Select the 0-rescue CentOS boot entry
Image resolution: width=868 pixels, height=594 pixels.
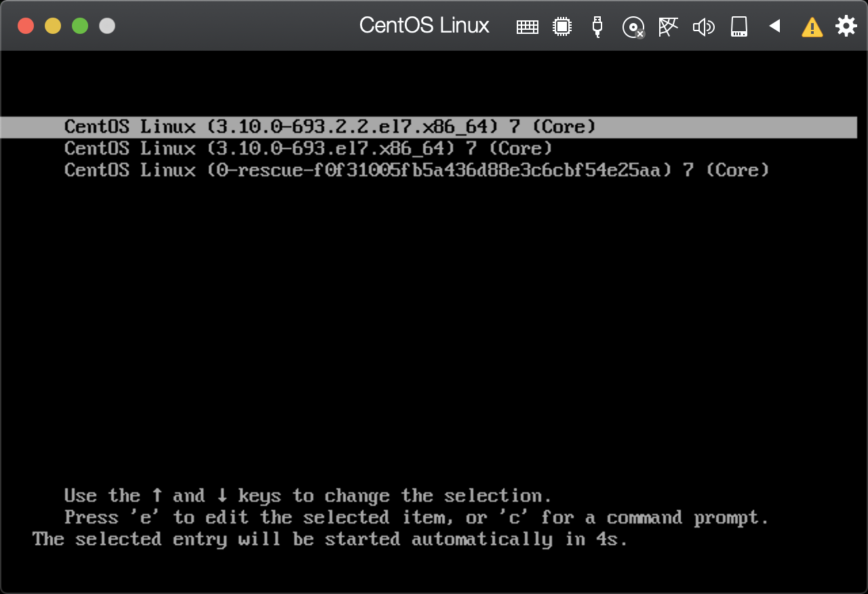(x=416, y=170)
